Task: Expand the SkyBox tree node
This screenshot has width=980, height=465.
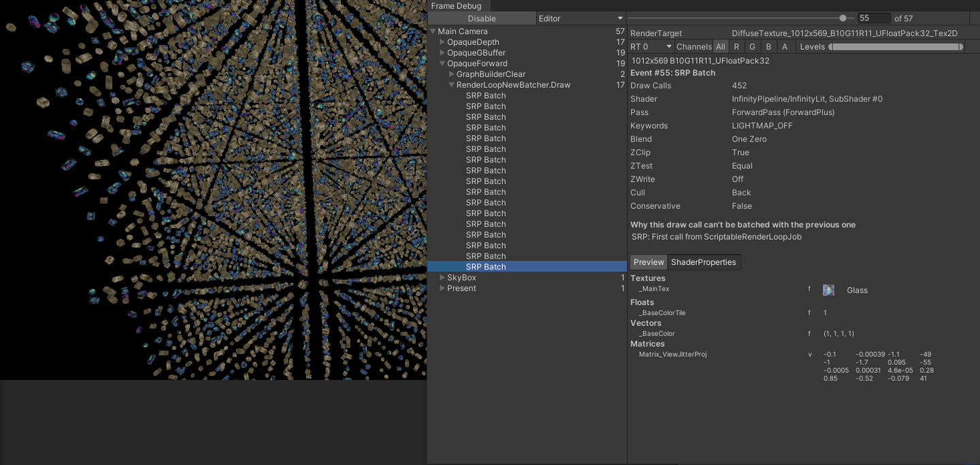Action: click(x=442, y=278)
